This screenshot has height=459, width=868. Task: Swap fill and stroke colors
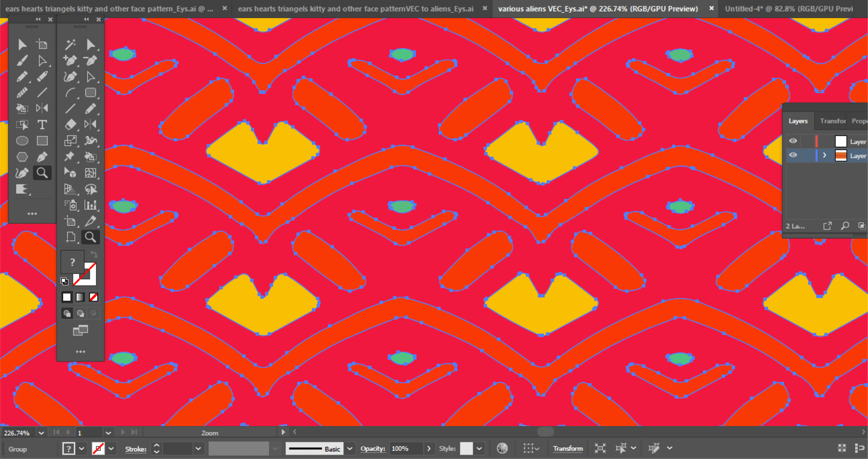(94, 254)
